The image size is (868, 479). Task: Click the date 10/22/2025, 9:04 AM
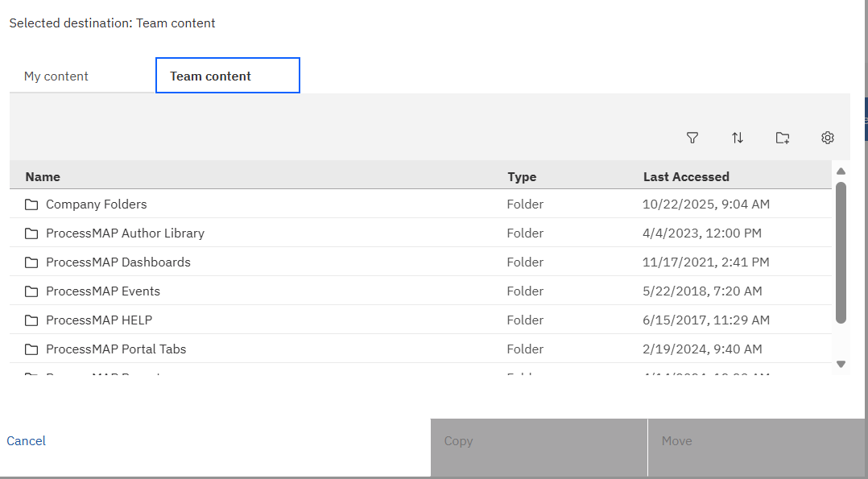(706, 204)
